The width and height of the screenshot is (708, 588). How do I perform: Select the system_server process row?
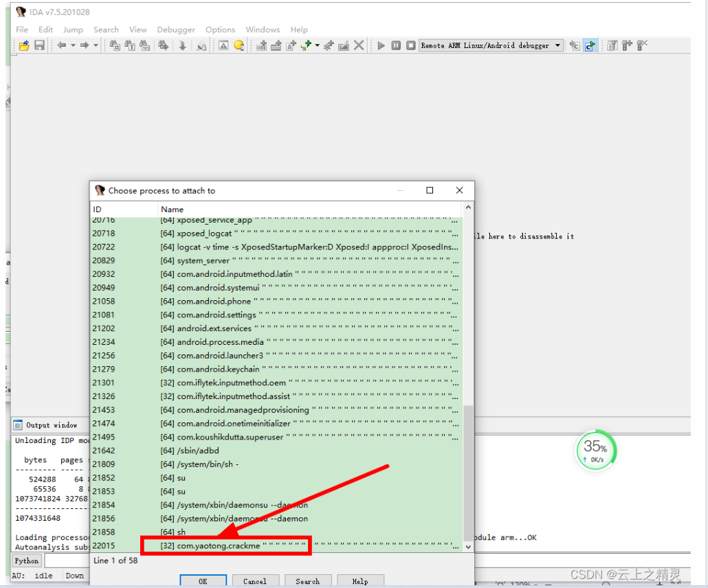[276, 260]
